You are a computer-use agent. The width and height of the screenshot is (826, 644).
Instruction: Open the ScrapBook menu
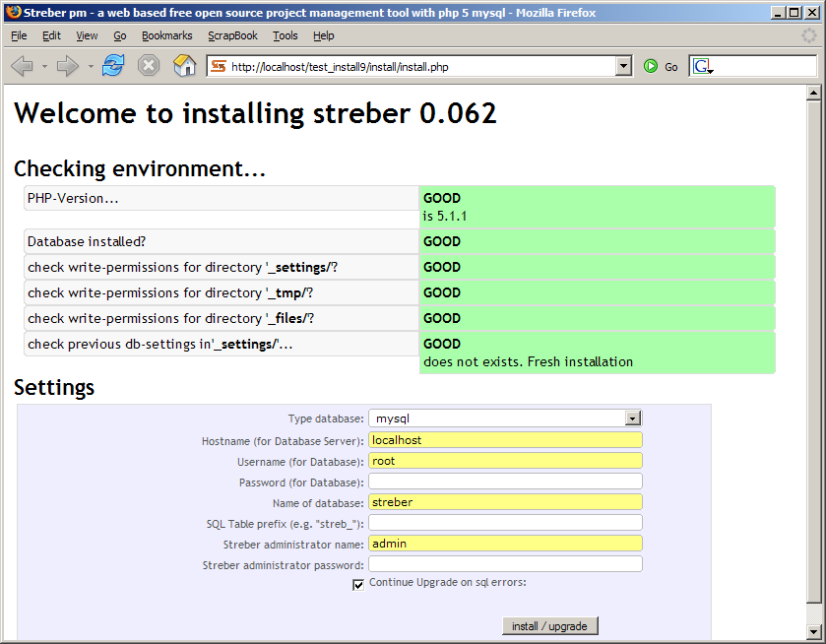pos(232,35)
